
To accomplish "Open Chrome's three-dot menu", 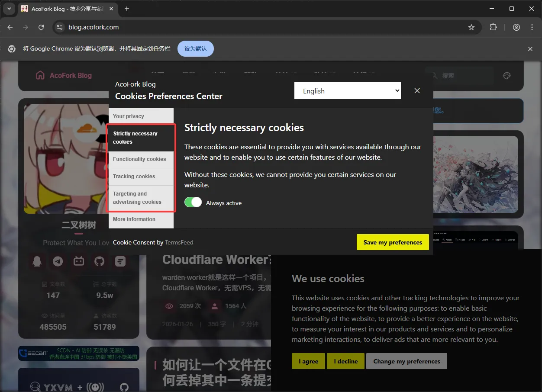I will pyautogui.click(x=532, y=27).
